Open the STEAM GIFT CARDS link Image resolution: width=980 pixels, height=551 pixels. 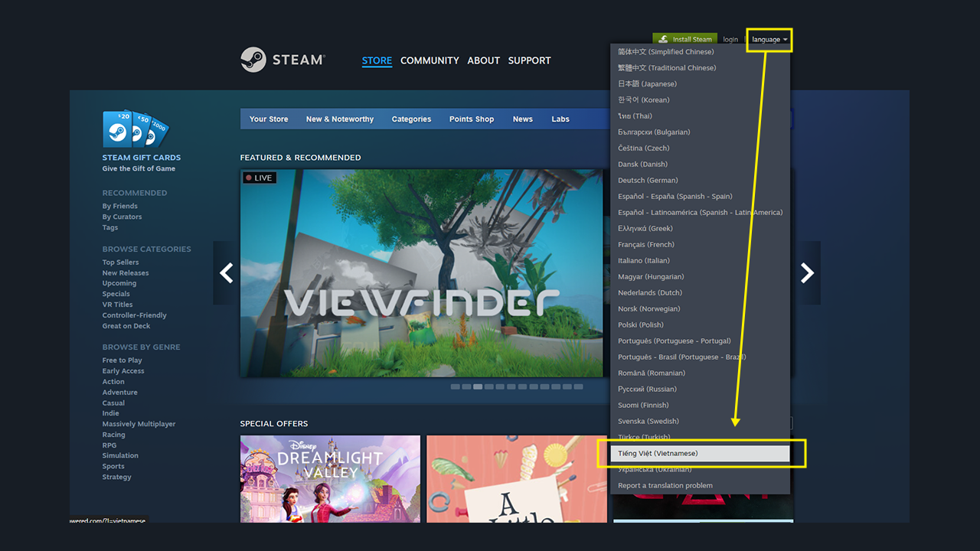[x=142, y=158]
